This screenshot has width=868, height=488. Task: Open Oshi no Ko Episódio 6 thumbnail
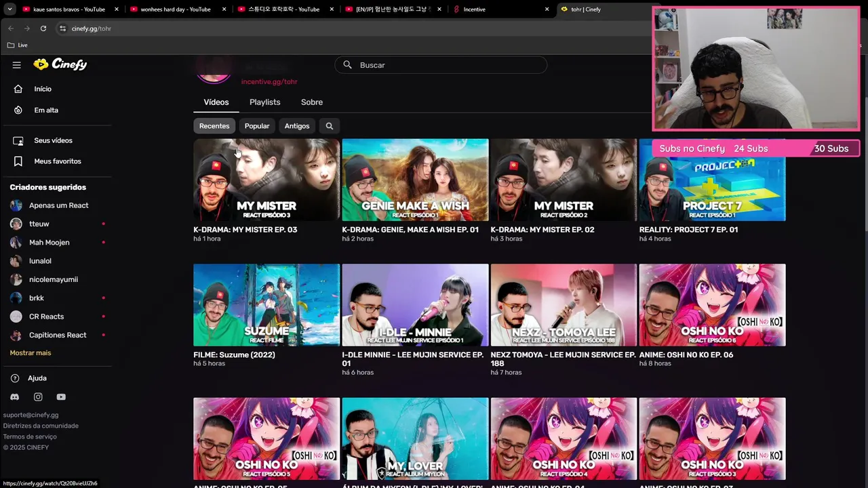click(712, 305)
